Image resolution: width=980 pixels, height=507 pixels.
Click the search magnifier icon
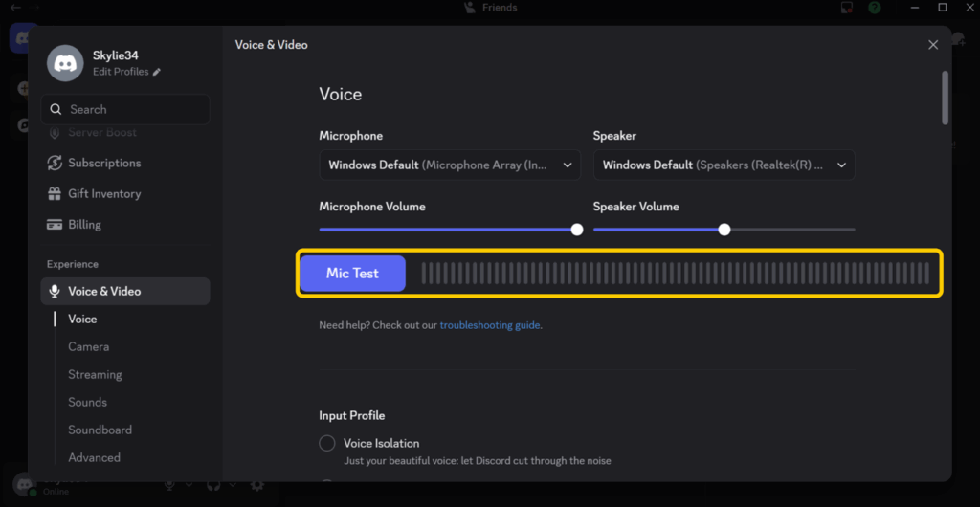[x=56, y=109]
